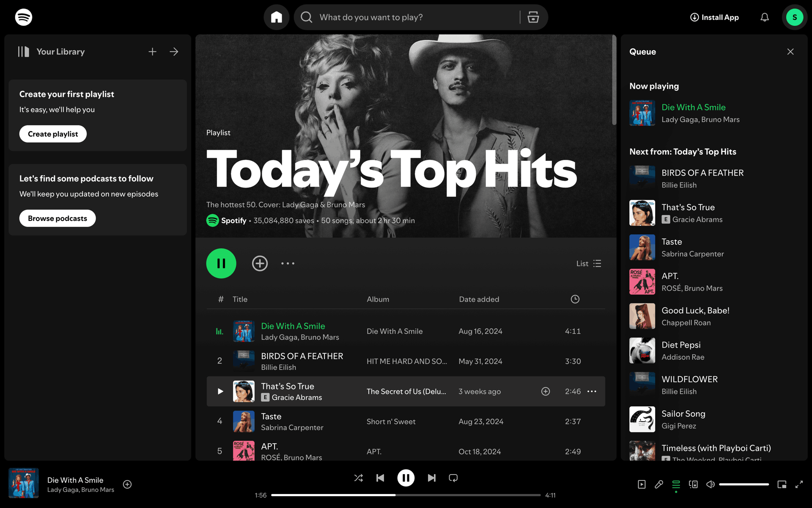
Task: Add Die With A Smile to Liked Songs
Action: 127,484
